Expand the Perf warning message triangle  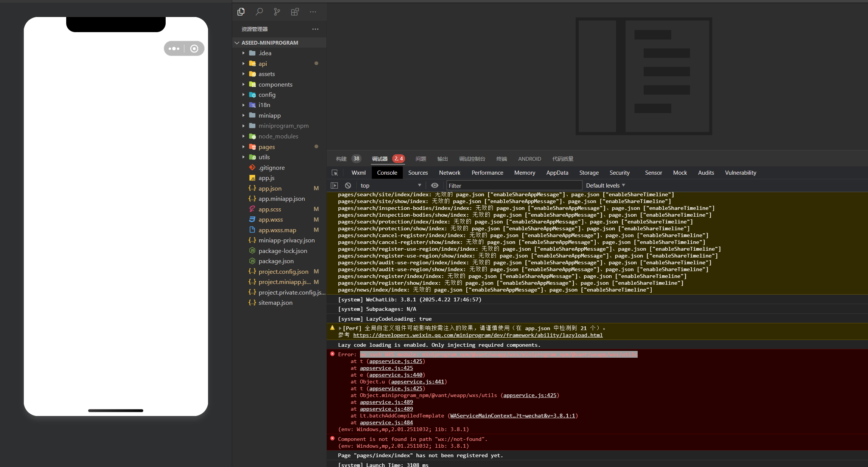pyautogui.click(x=340, y=329)
